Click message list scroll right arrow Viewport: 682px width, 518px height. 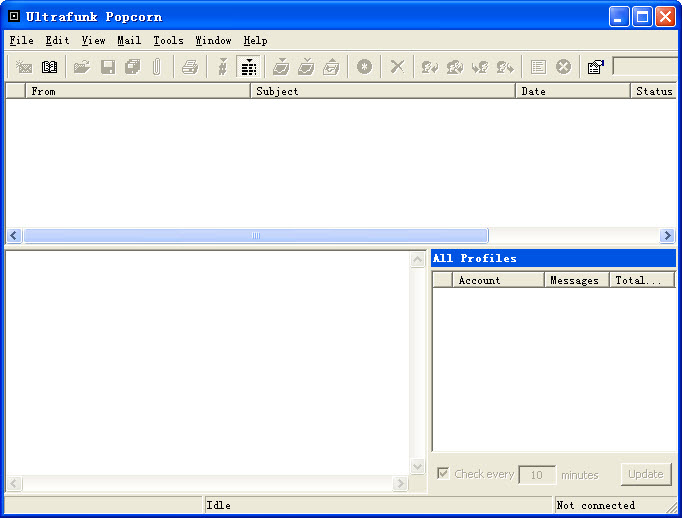point(667,235)
